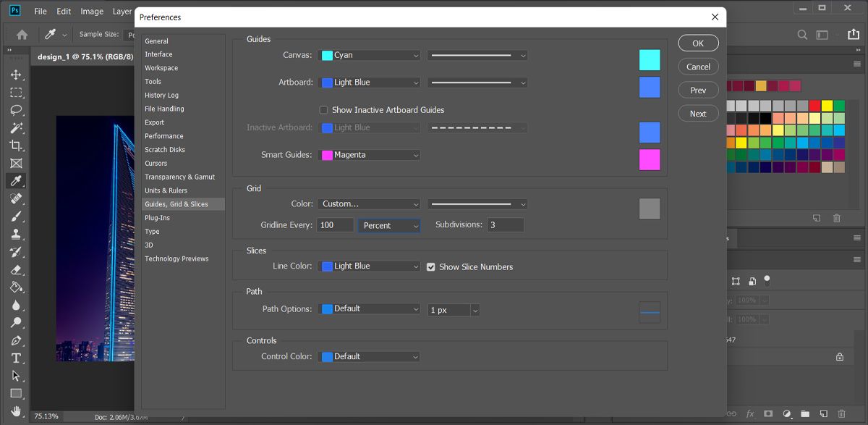
Task: Open the Gridline Every unit dropdown
Action: click(388, 225)
